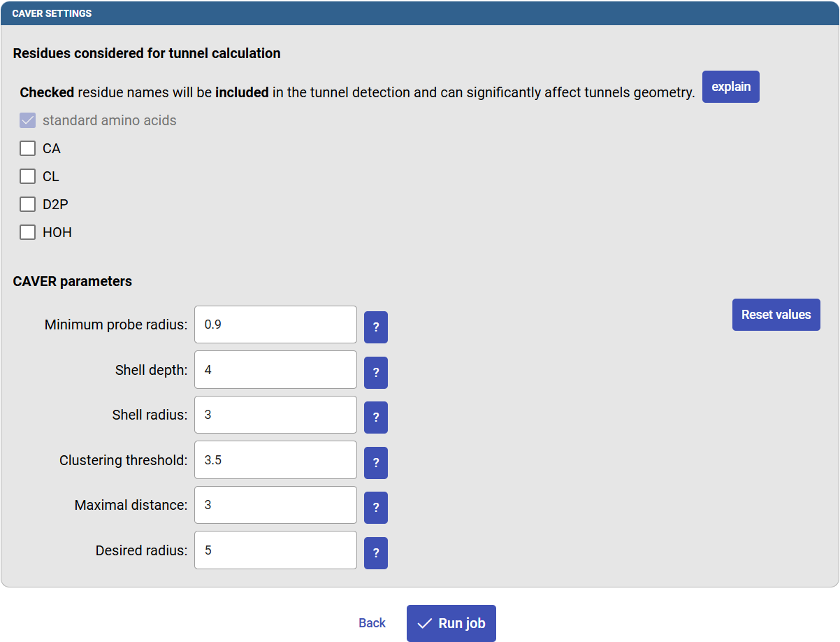Click the Clustering threshold input field

pyautogui.click(x=275, y=460)
